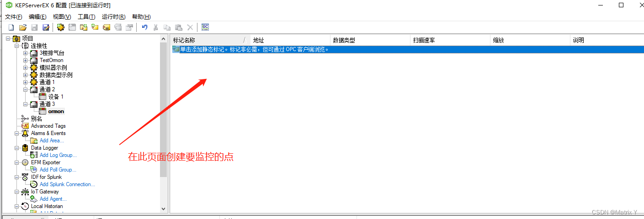Click the tree panel scroll-down arrow

(x=164, y=209)
